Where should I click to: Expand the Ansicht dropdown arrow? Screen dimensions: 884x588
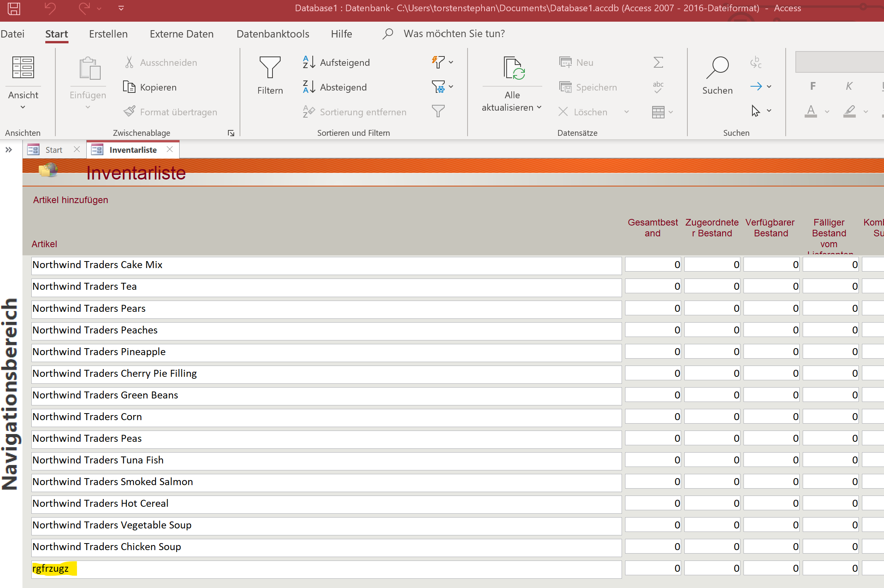click(23, 107)
